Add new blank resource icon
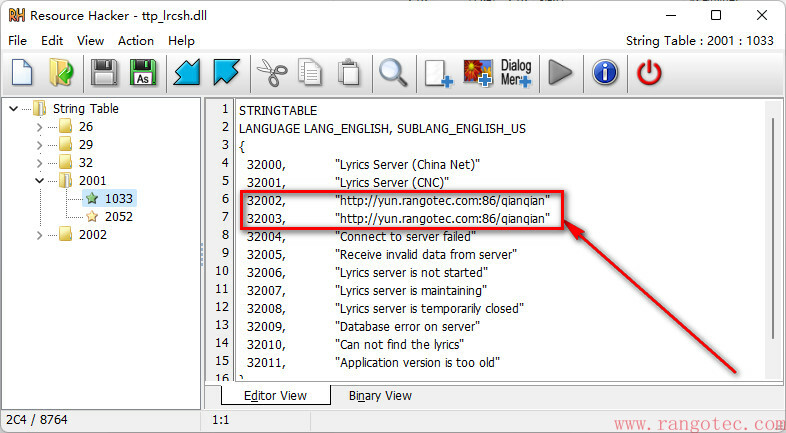The height and width of the screenshot is (433, 786). click(x=438, y=74)
